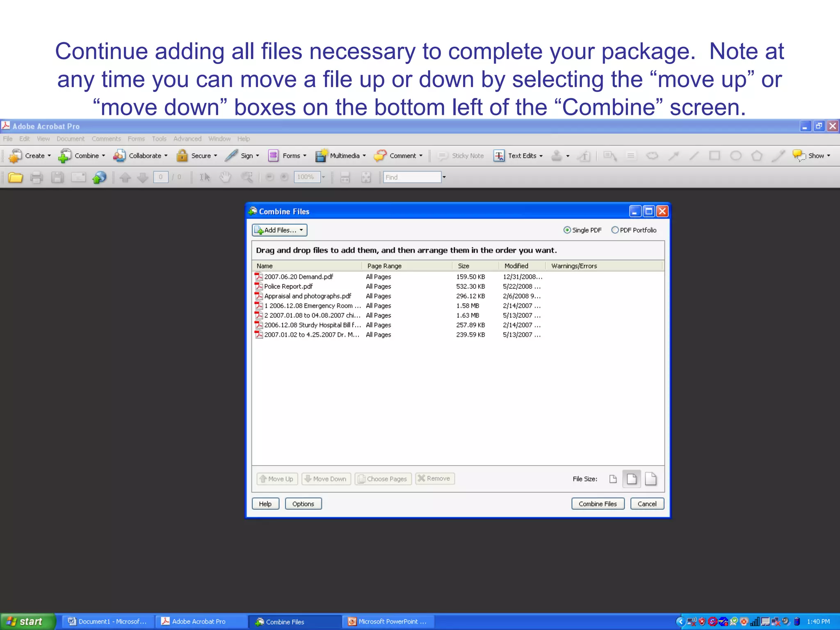The image size is (840, 630).
Task: Click the Help button in dialog
Action: coord(265,504)
